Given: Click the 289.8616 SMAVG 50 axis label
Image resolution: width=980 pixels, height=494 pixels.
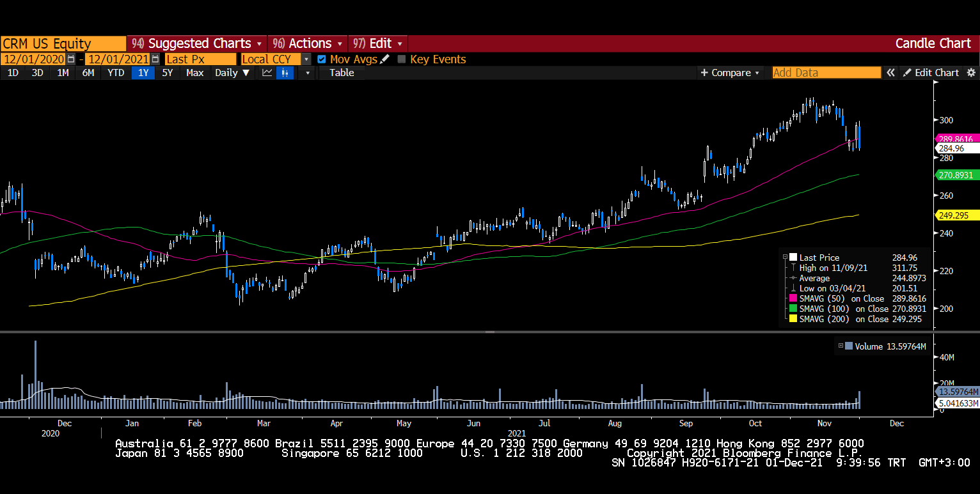Looking at the screenshot, I should point(957,139).
